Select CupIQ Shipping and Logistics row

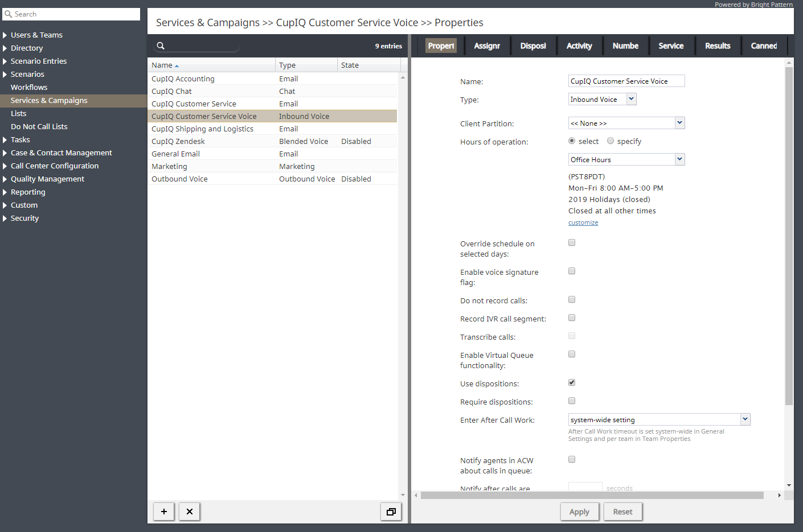tap(272, 129)
